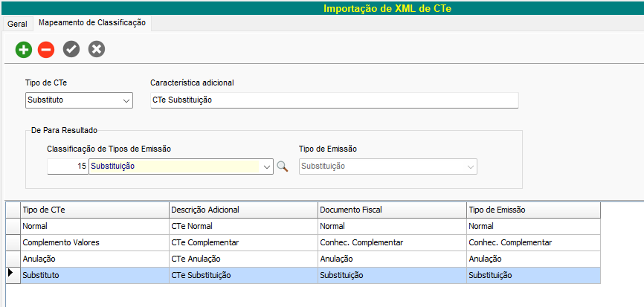
Task: Switch to the Geral tab
Action: tap(17, 24)
